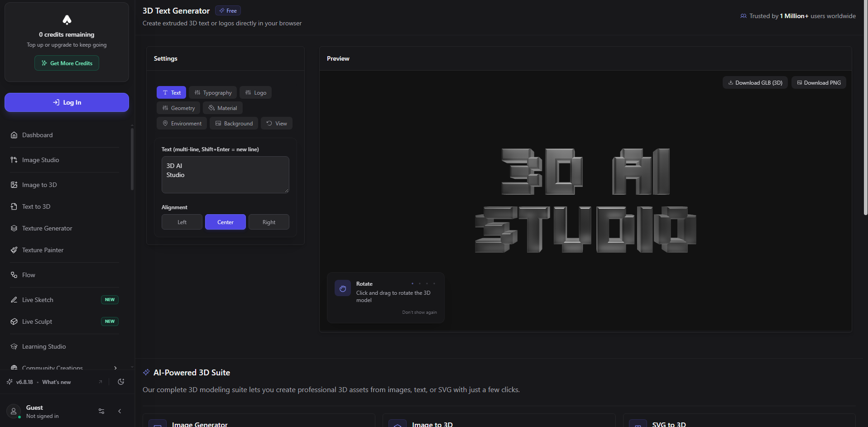
Task: Open Live Sketch tool
Action: point(65,300)
